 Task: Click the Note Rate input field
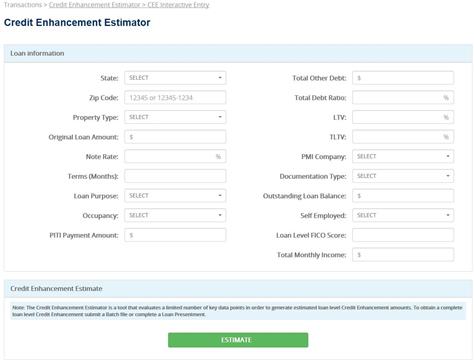click(175, 156)
